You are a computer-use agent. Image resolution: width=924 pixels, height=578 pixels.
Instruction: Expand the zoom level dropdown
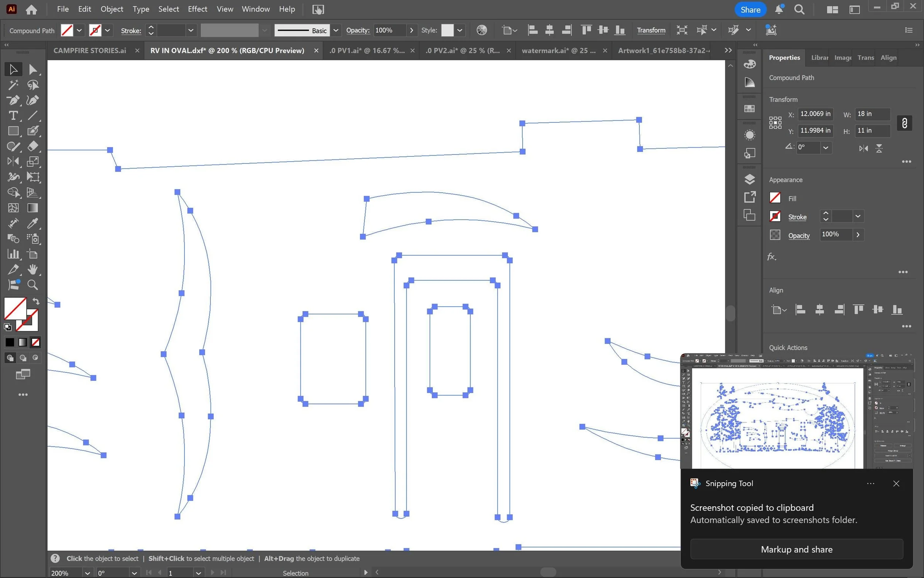click(x=88, y=573)
